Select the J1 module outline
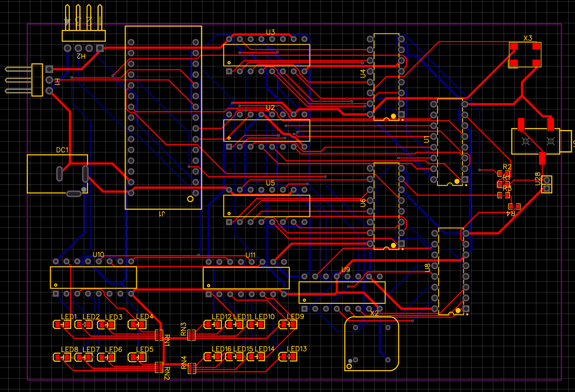Image resolution: width=575 pixels, height=392 pixels. 163,118
